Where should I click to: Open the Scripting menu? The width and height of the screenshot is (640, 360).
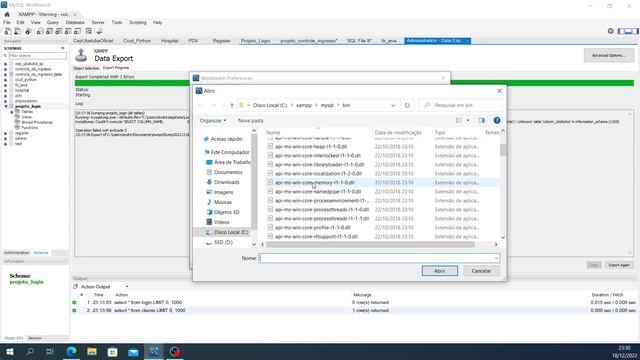tap(138, 22)
